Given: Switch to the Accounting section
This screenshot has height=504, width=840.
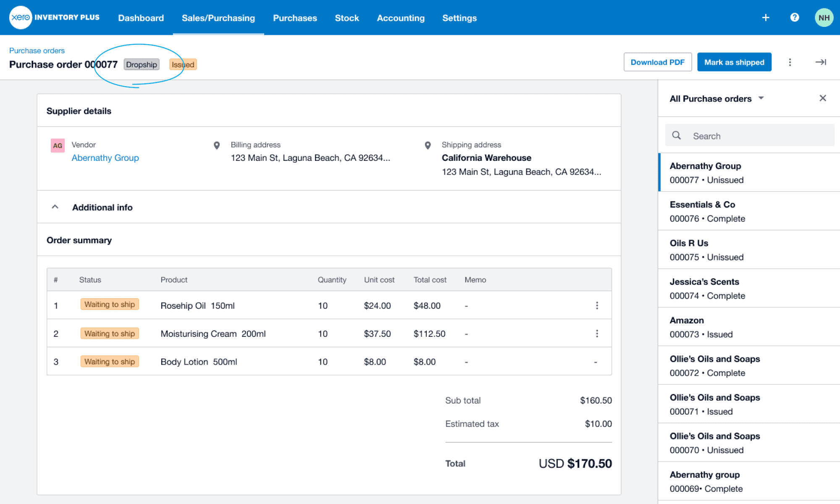Looking at the screenshot, I should tap(400, 18).
